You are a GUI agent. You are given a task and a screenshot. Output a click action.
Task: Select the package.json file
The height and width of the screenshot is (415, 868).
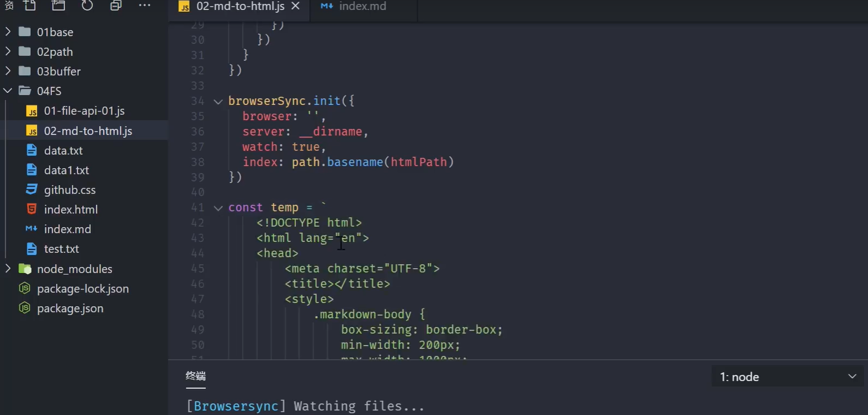(70, 308)
